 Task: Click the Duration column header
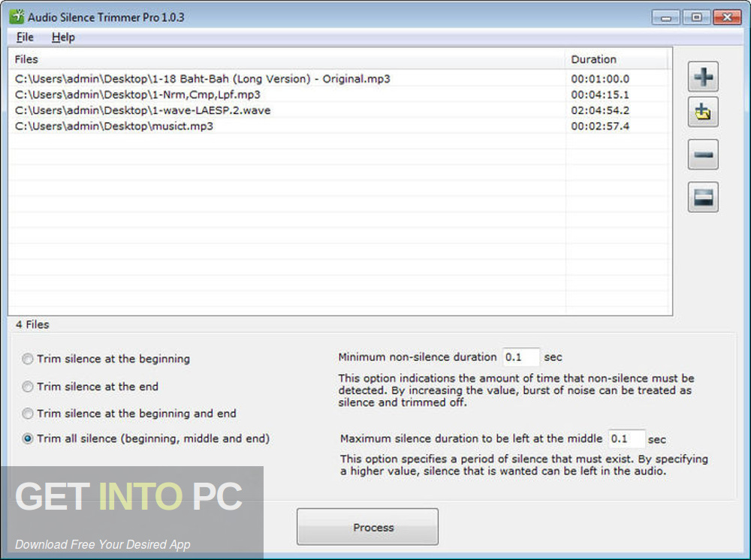point(617,59)
